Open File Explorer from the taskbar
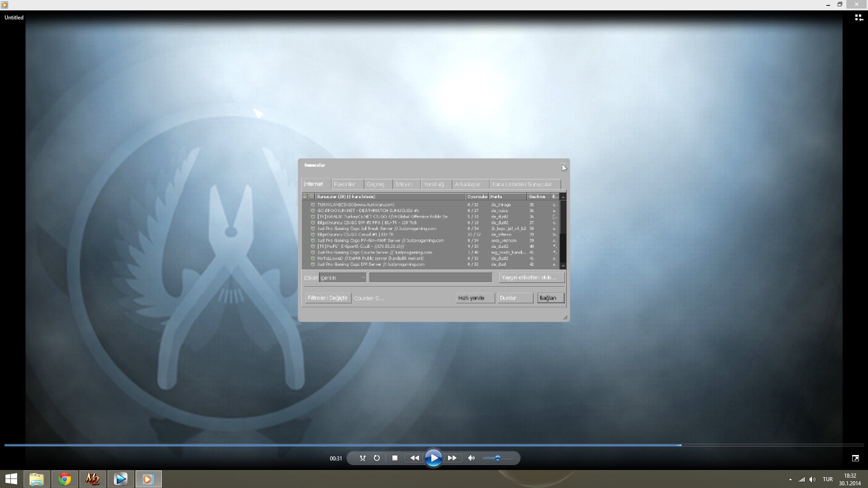868x488 pixels. coord(37,479)
